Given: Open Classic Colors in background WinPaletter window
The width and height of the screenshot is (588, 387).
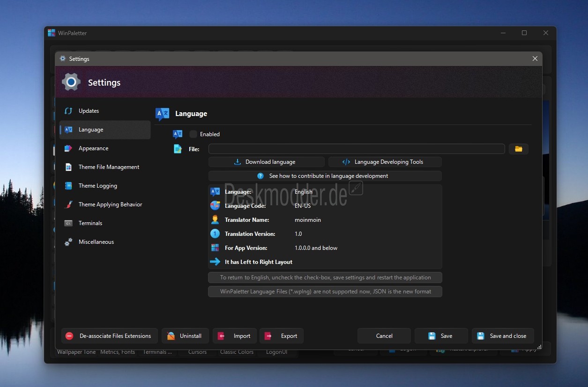Looking at the screenshot, I should [x=237, y=352].
